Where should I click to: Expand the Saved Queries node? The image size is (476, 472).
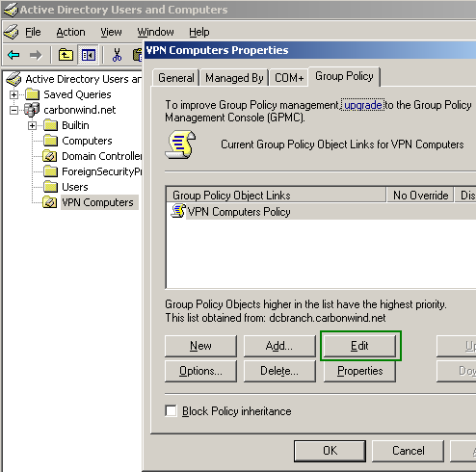[x=13, y=94]
